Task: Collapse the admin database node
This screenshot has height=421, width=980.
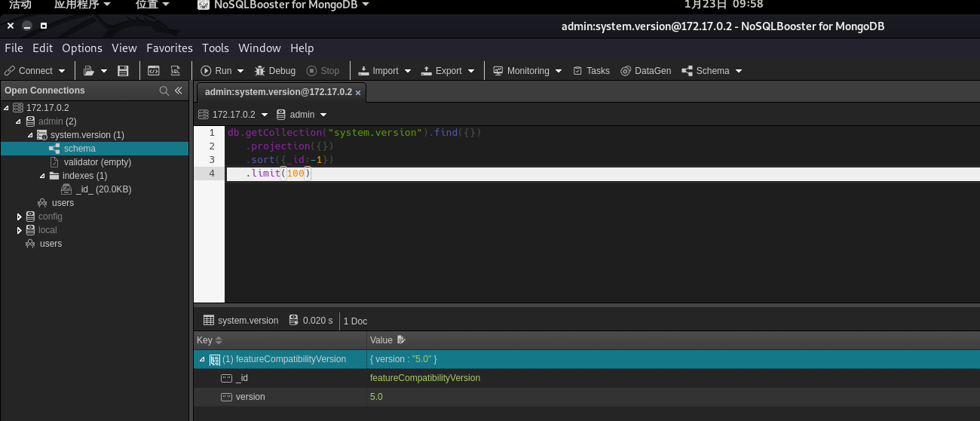Action: coord(19,121)
